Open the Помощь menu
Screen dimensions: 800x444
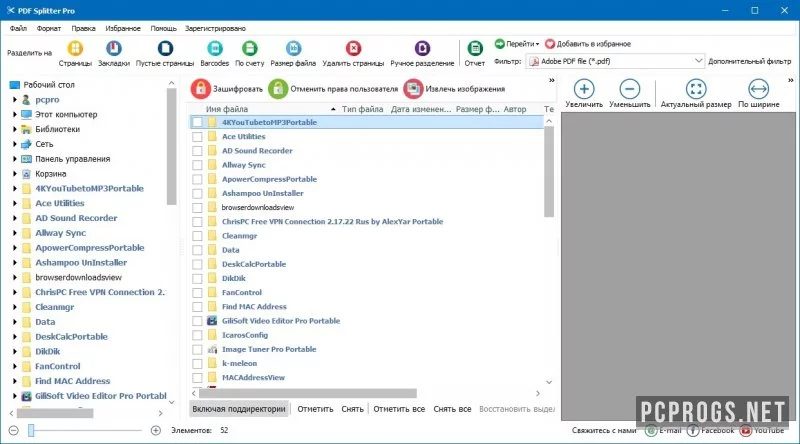click(x=163, y=29)
